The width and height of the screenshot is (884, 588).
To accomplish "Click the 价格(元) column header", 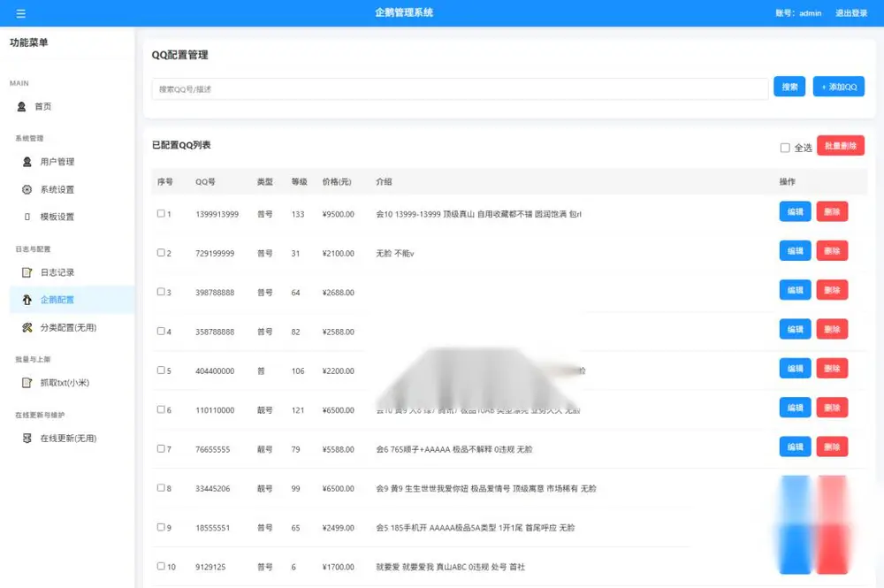I will [x=337, y=181].
